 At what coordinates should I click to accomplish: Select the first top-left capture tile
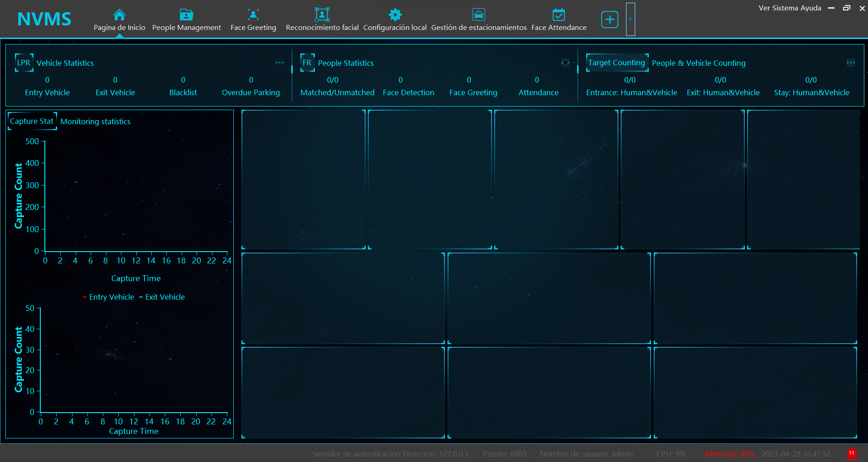point(303,180)
